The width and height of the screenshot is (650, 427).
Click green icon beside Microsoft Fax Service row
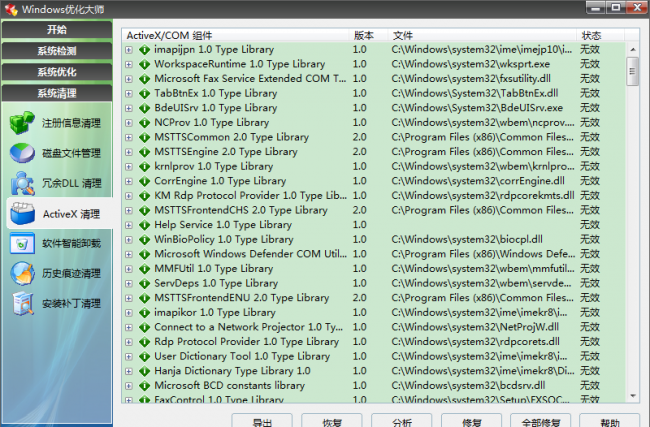tap(144, 79)
